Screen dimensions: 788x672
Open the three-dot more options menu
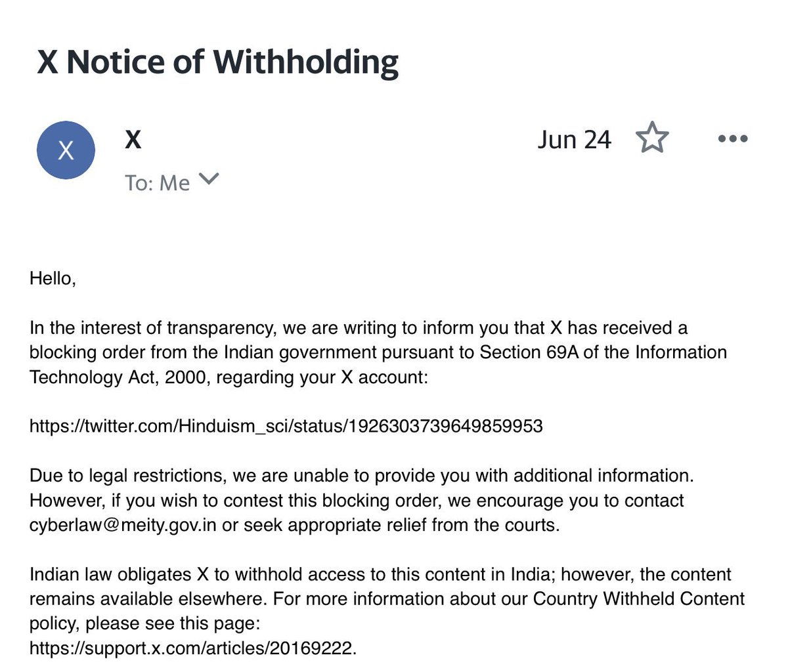tap(733, 139)
